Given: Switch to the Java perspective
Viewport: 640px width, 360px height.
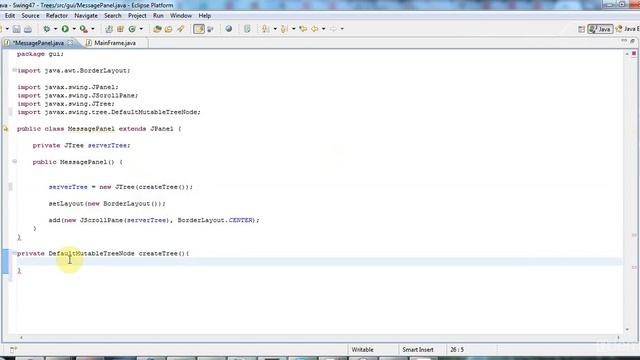Looking at the screenshot, I should tap(600, 29).
